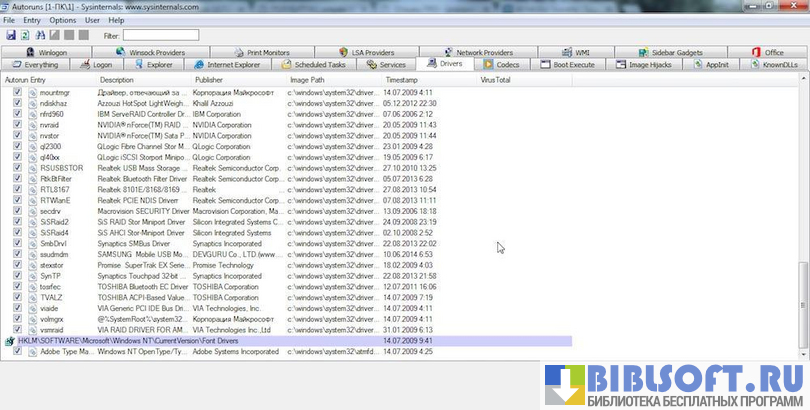
Task: Uncheck the secdrv driver checkbox
Action: coord(18,211)
